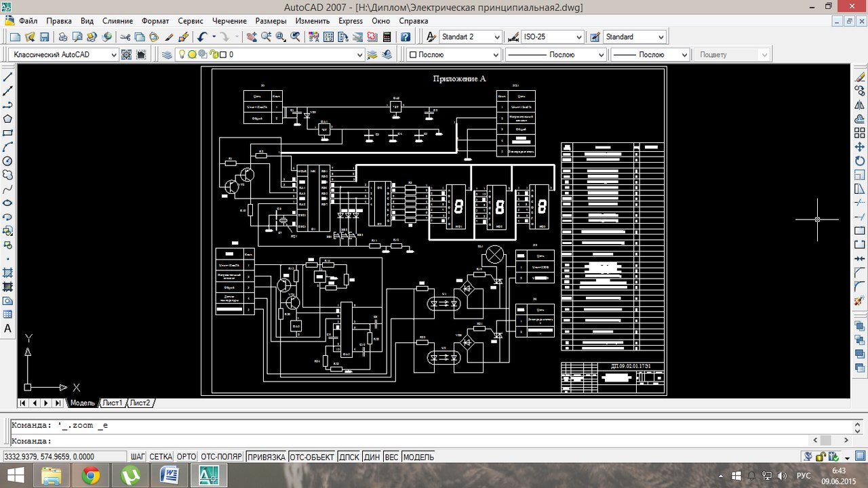868x488 pixels.
Task: Open the Layer Properties Manager
Action: [167, 54]
